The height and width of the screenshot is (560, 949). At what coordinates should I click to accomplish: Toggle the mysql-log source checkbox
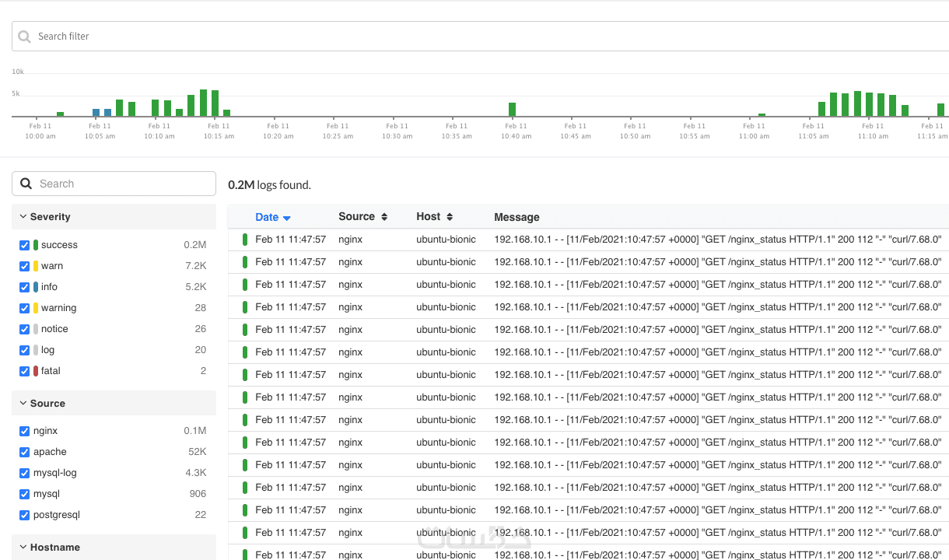pos(24,473)
